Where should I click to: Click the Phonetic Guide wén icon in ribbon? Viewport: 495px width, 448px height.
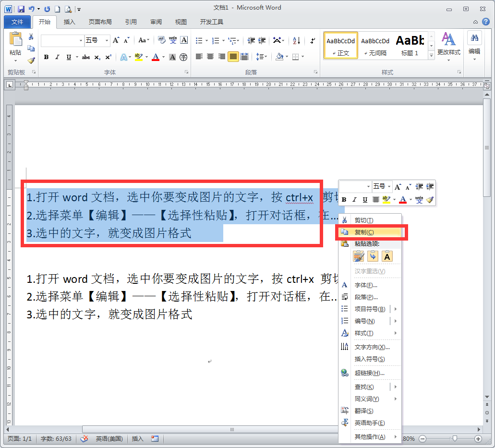point(173,40)
